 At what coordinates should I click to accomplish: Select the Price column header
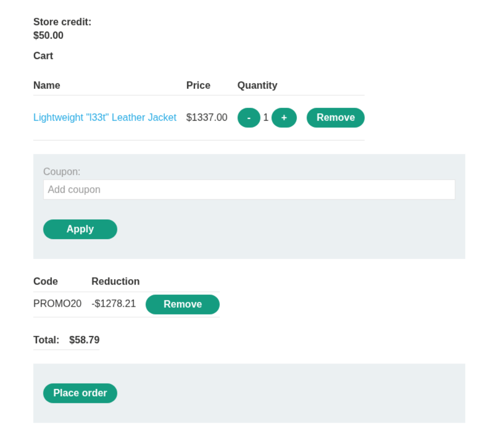coord(198,85)
